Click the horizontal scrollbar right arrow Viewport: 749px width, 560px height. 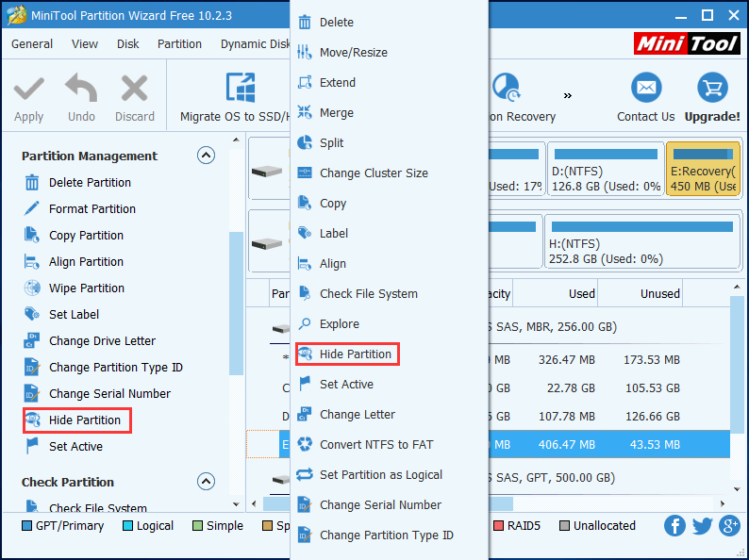point(723,503)
